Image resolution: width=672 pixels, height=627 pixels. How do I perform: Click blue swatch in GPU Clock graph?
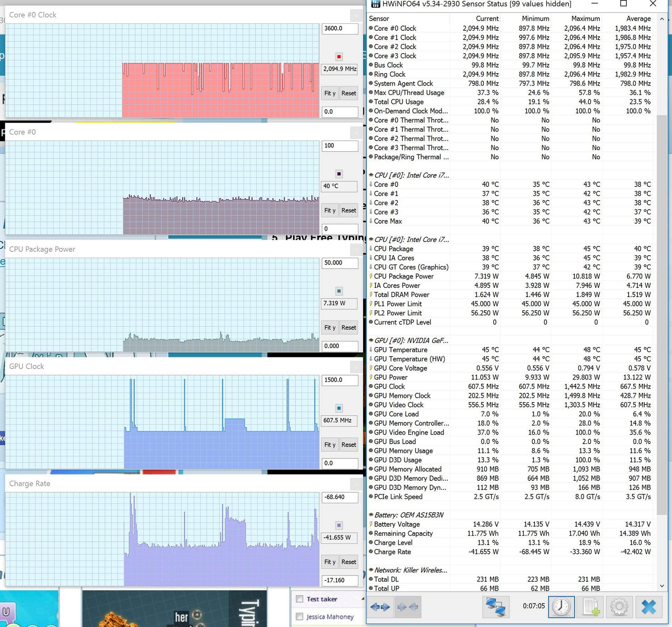[x=339, y=408]
